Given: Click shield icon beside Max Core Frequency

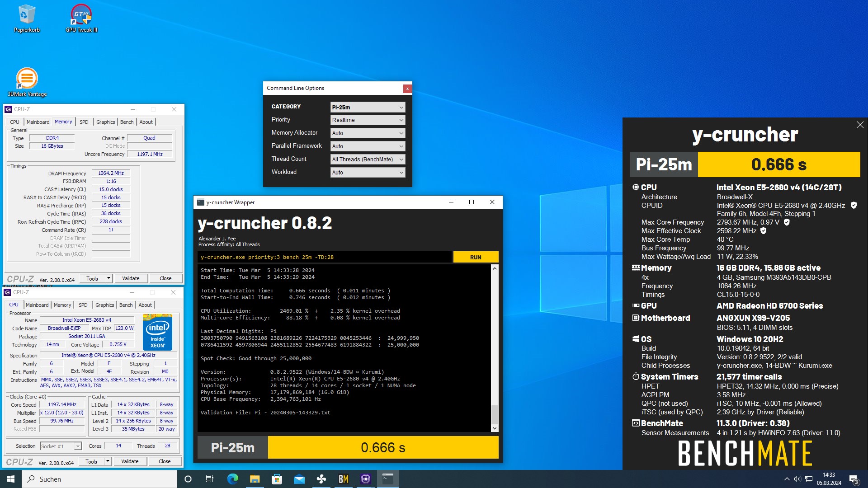Looking at the screenshot, I should click(787, 222).
